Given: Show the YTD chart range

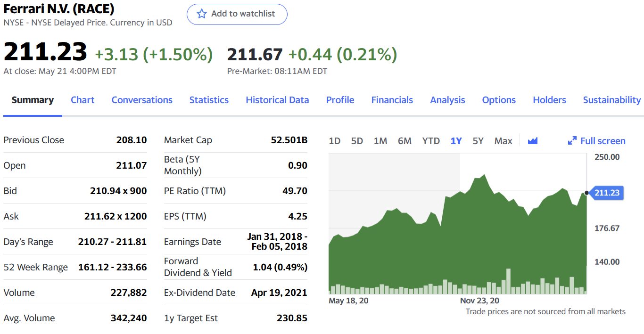Looking at the screenshot, I should point(431,141).
